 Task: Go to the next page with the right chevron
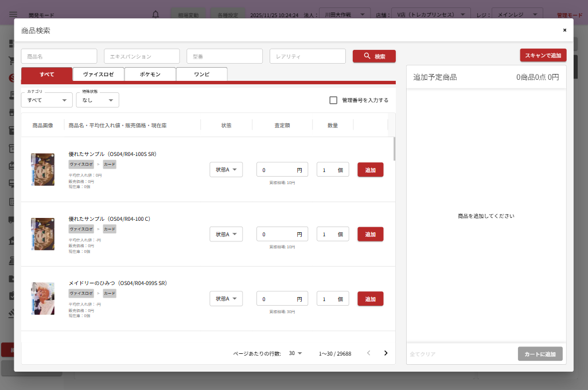click(x=385, y=353)
